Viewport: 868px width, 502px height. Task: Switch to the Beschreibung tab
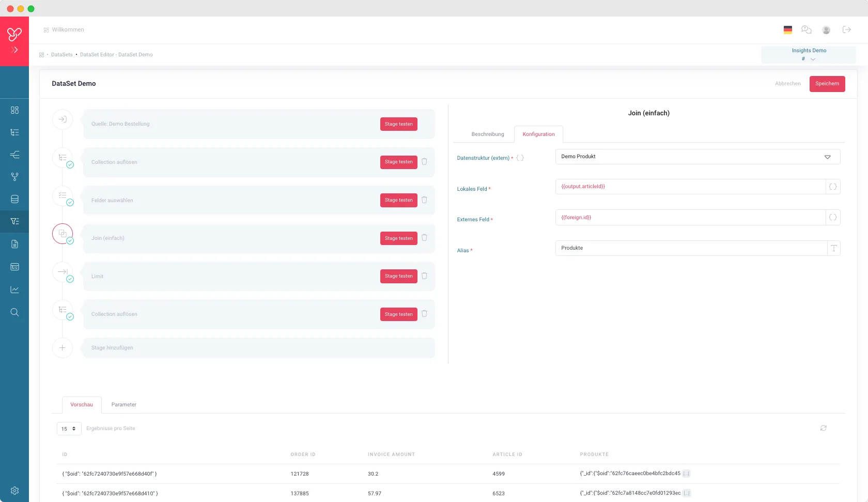click(x=488, y=134)
